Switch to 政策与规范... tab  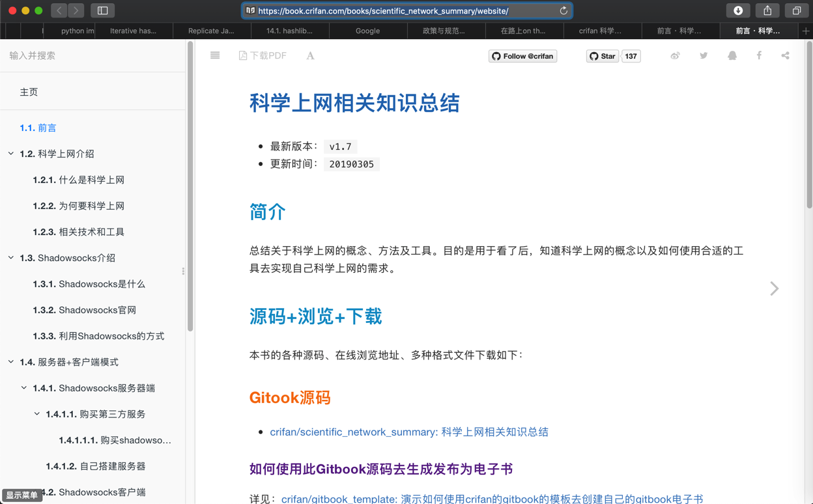(446, 31)
